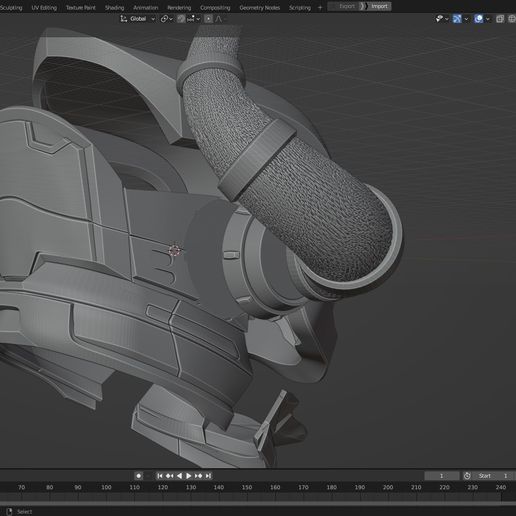516x516 pixels.
Task: Toggle the auto keying record button
Action: (x=139, y=476)
